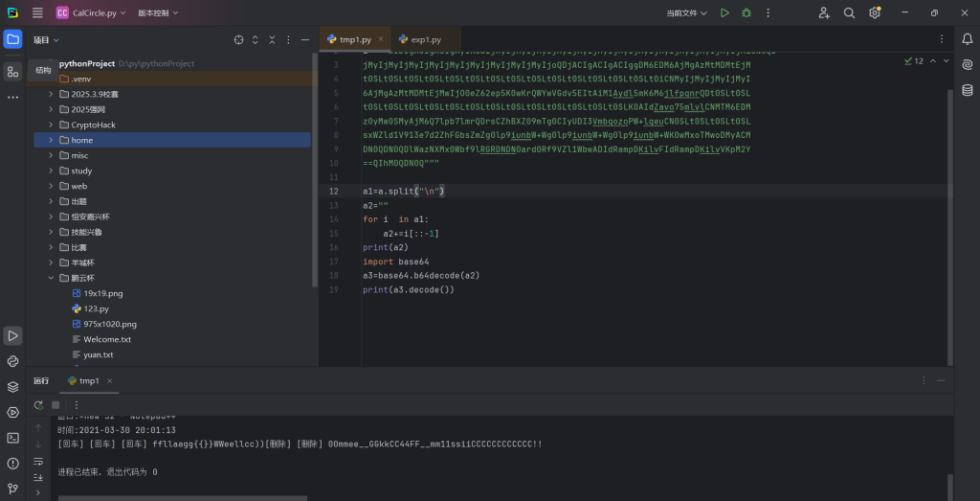This screenshot has height=501, width=980.
Task: Open 版本控制 version control menu
Action: pyautogui.click(x=157, y=13)
